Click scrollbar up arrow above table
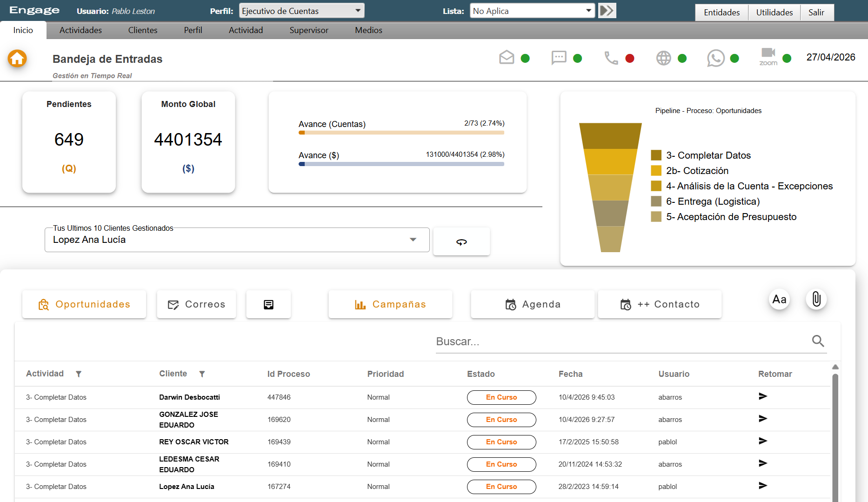 (x=835, y=367)
